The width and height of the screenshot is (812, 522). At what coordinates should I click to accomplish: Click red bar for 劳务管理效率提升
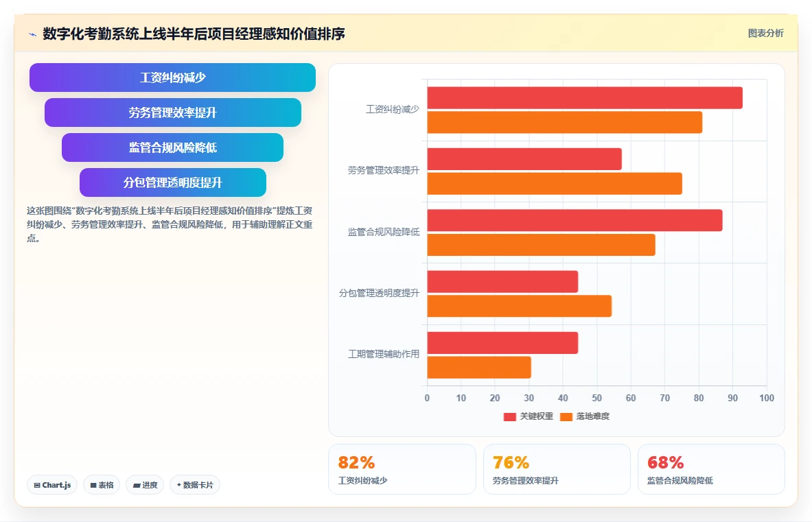524,159
